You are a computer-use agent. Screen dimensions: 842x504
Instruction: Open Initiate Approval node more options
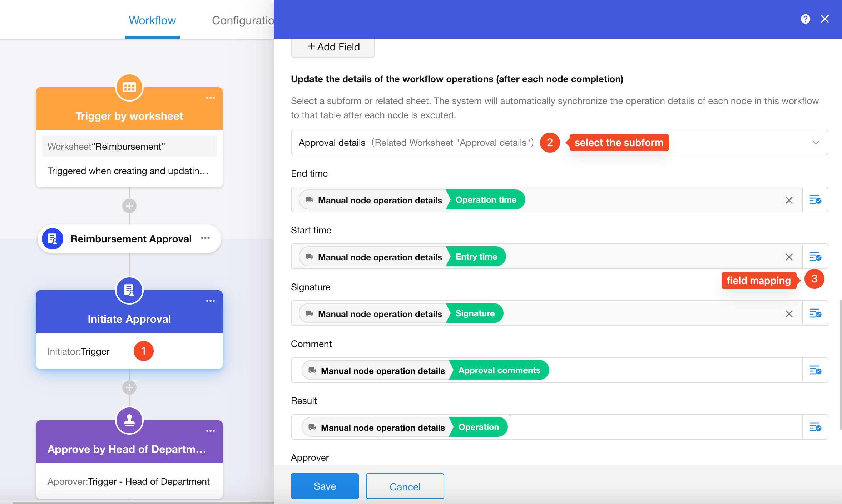tap(210, 301)
